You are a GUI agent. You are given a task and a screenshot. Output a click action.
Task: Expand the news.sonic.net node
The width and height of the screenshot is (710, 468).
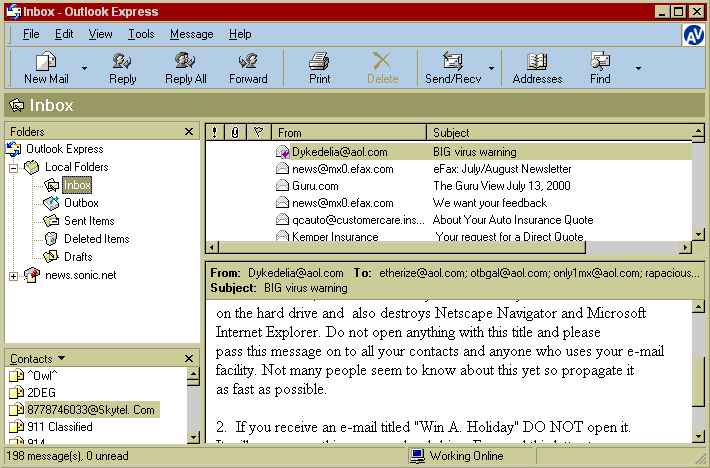click(x=14, y=276)
